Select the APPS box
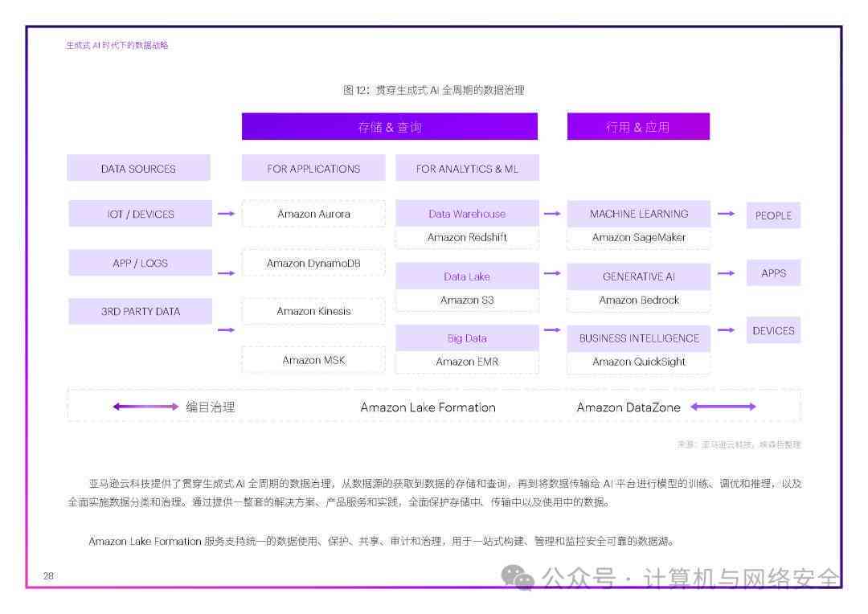The height and width of the screenshot is (614, 868). (773, 273)
